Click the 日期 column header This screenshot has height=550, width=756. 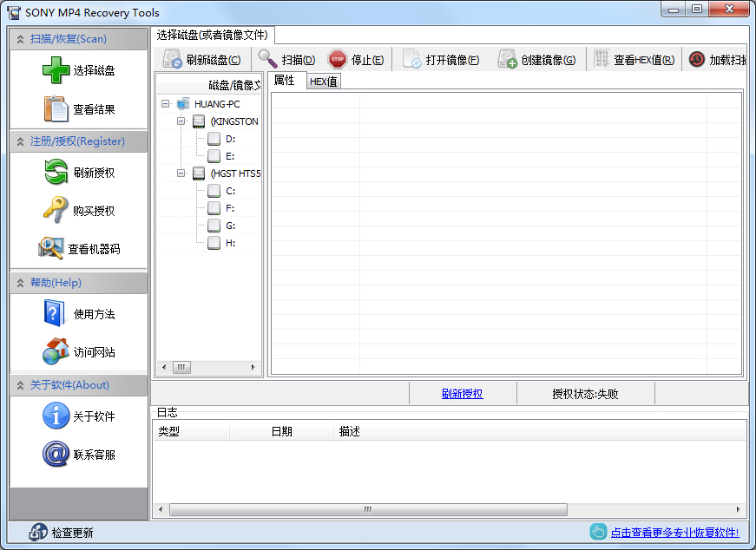pyautogui.click(x=281, y=431)
